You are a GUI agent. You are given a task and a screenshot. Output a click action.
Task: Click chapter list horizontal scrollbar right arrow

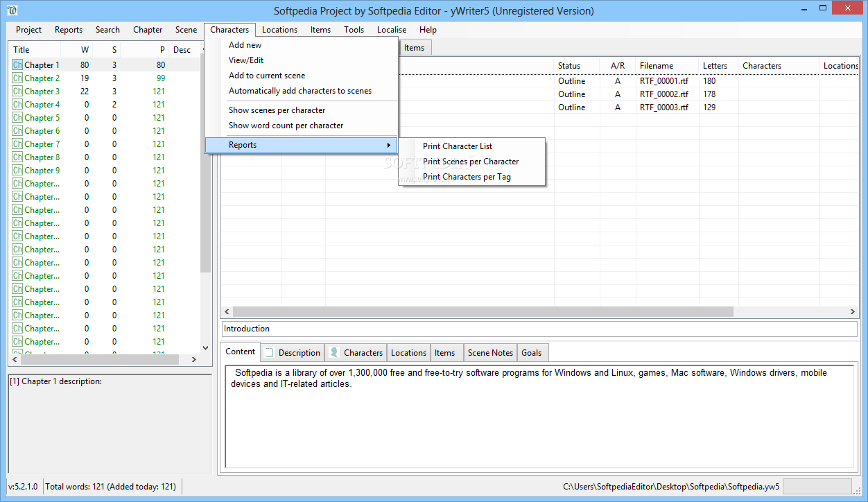[x=193, y=360]
